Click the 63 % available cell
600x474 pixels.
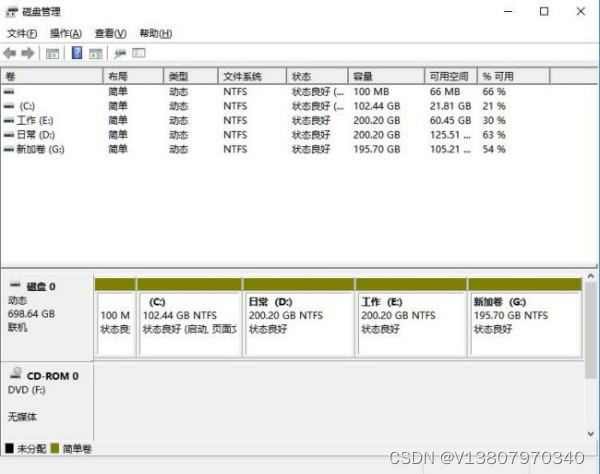494,135
